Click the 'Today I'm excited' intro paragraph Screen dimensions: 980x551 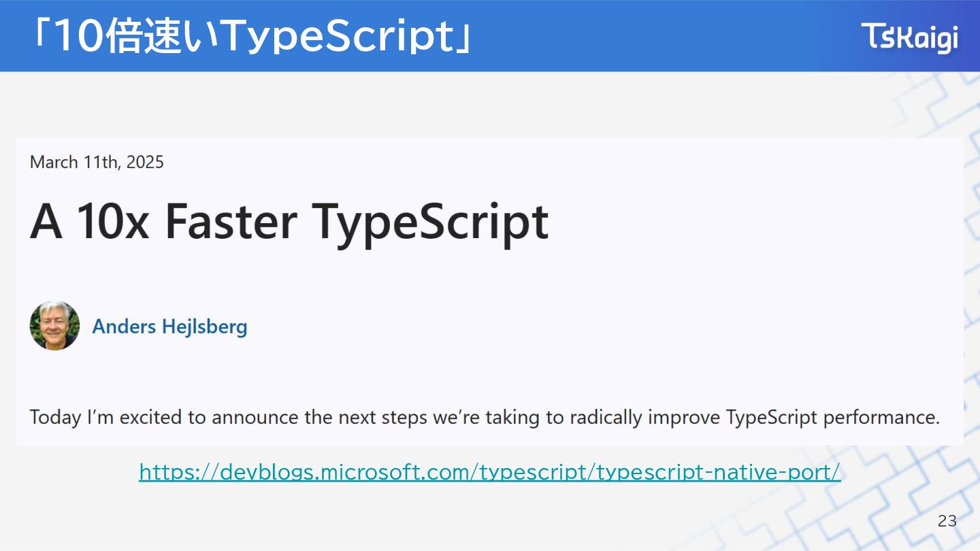tap(484, 417)
